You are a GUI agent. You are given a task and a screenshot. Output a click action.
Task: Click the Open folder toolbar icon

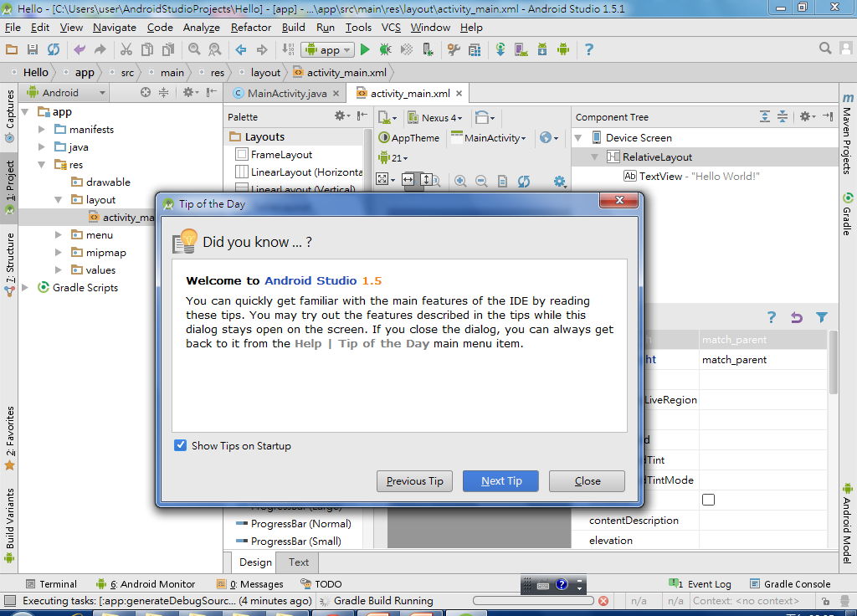pos(12,49)
